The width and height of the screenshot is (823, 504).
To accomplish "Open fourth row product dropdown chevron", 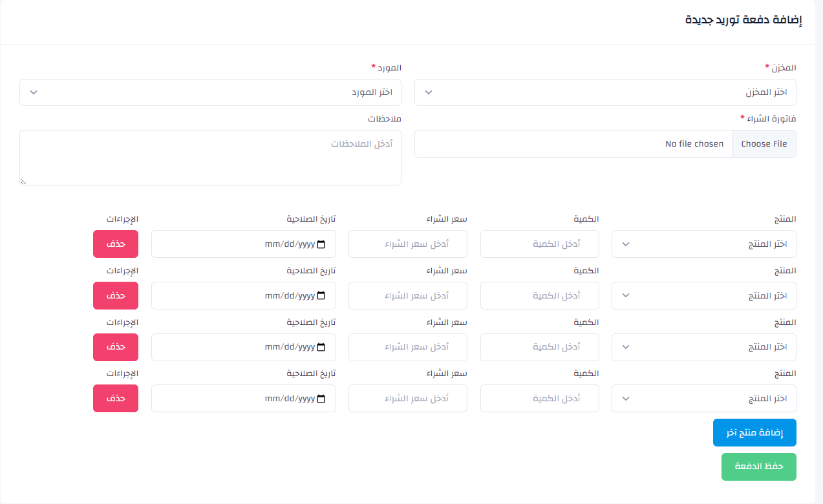I will click(625, 399).
